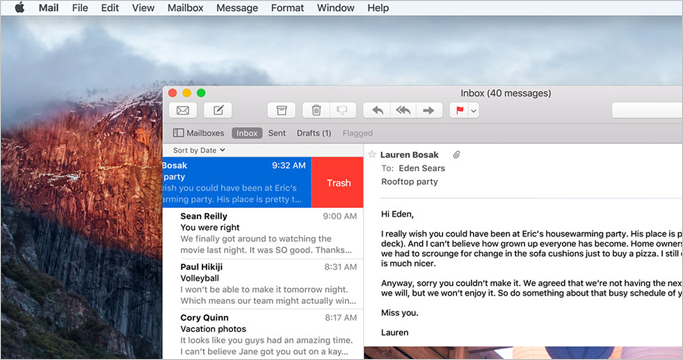Flag message with the red flag
The width and height of the screenshot is (683, 360).
(459, 110)
